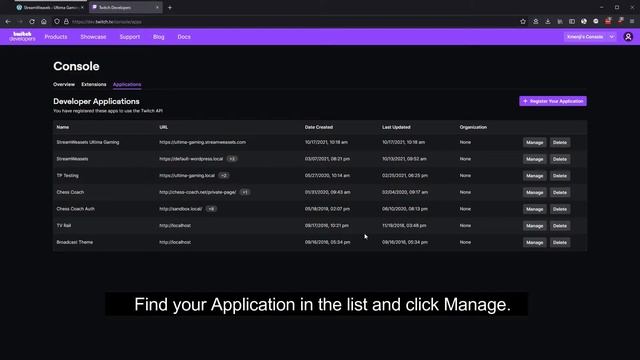This screenshot has height=360, width=640.
Task: Click the browser Forward arrow
Action: point(20,22)
